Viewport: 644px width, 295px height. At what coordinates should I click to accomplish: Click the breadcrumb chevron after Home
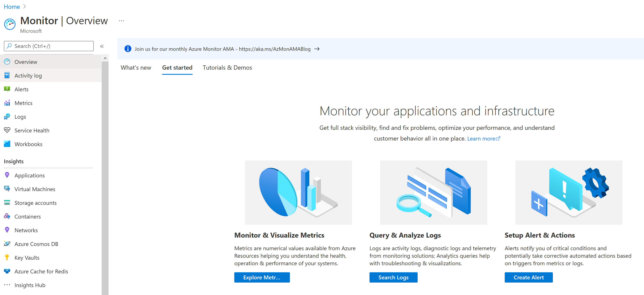tap(25, 7)
